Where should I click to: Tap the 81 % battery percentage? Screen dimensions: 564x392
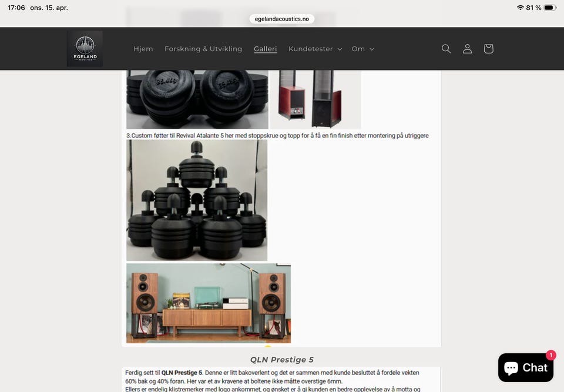[x=533, y=8]
